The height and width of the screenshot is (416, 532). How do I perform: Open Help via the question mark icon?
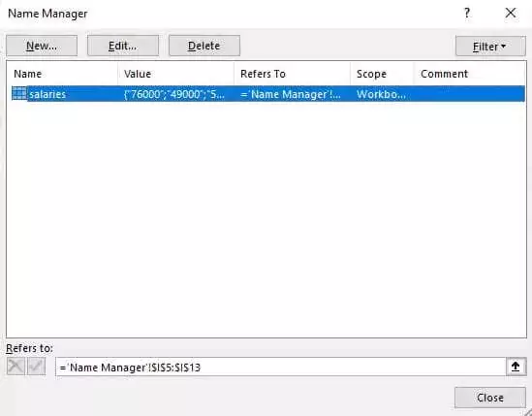[x=467, y=14]
